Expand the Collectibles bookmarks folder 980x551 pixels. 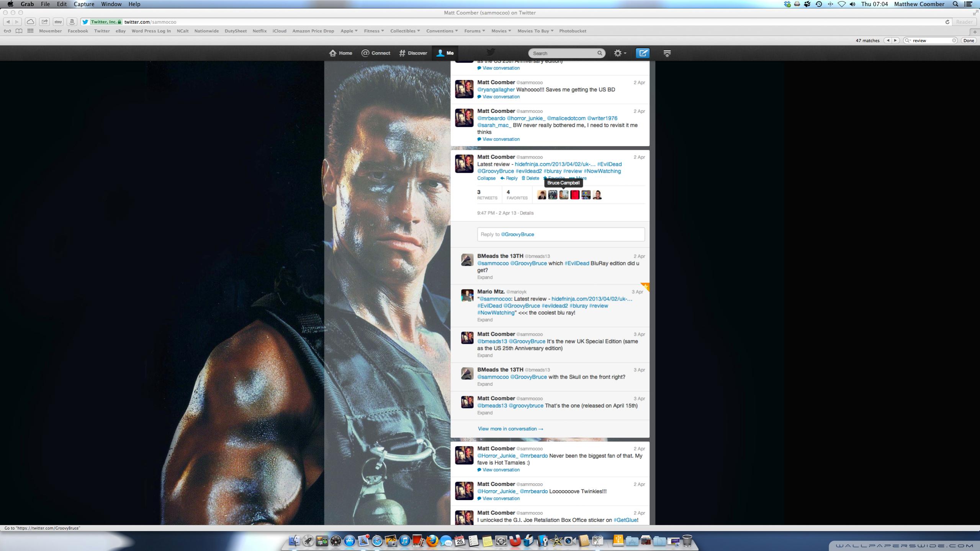click(x=405, y=31)
